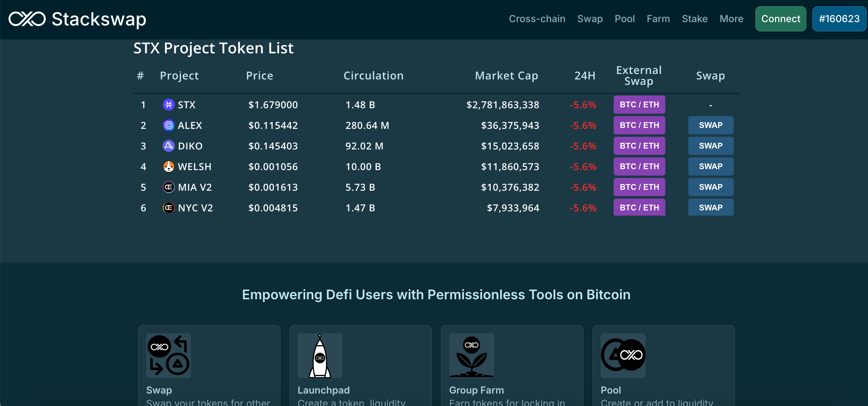868x406 pixels.
Task: Open the Stake navigation item
Action: [694, 19]
